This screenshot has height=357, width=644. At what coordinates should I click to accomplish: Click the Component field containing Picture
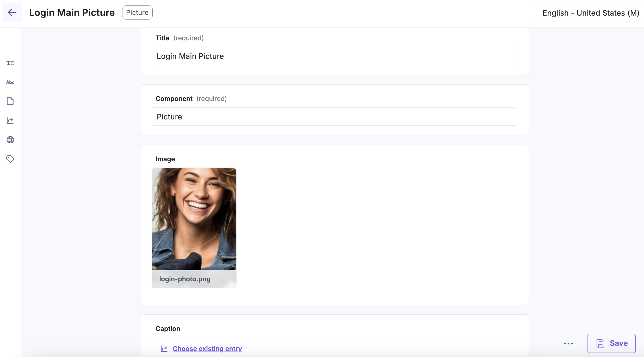coord(335,117)
